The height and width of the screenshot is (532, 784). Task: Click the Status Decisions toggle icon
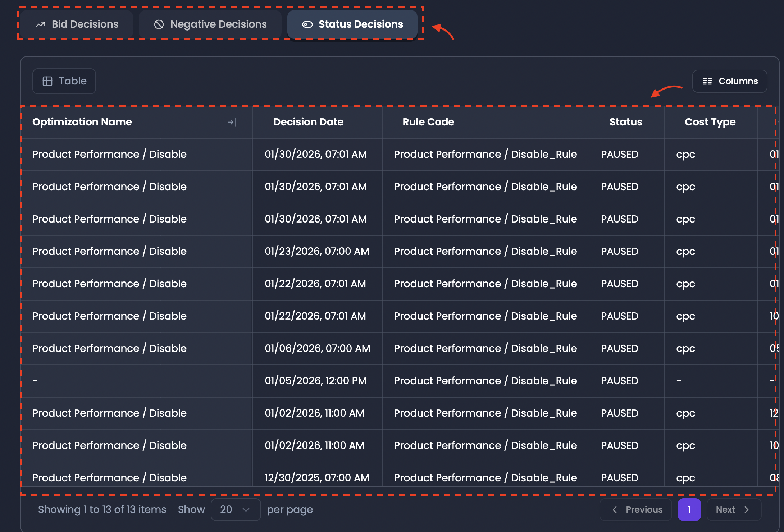tap(307, 24)
